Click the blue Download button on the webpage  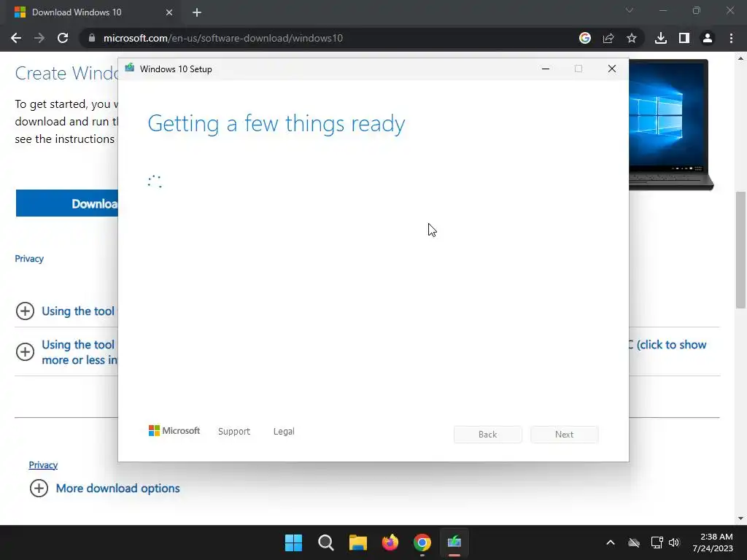(66, 203)
